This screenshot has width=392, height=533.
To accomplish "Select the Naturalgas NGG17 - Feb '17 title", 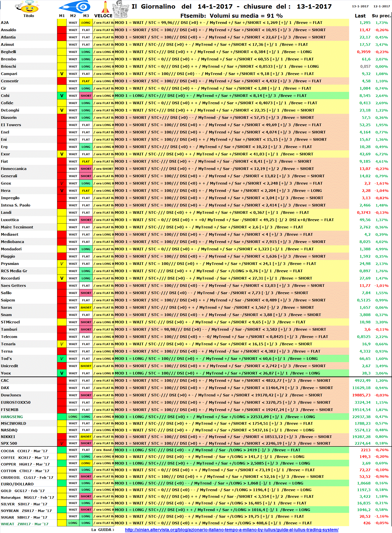I will (27, 497).
